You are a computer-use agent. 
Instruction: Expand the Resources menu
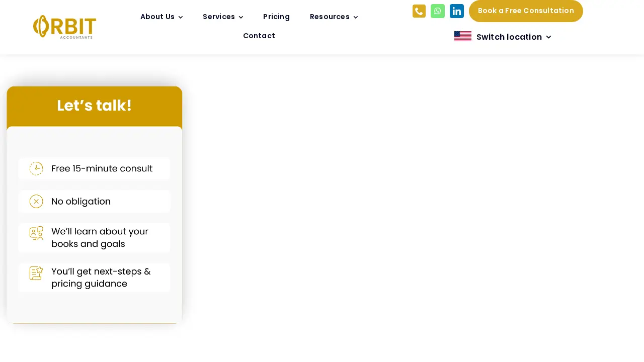[x=334, y=17]
